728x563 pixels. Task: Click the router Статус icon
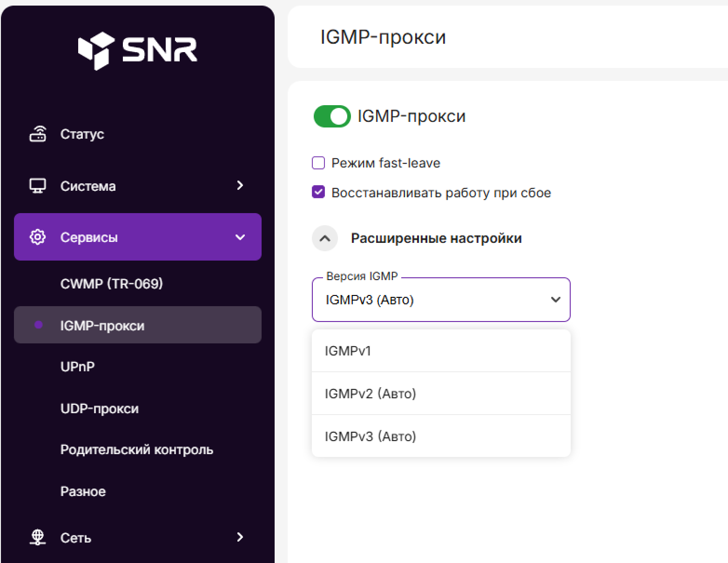point(38,134)
